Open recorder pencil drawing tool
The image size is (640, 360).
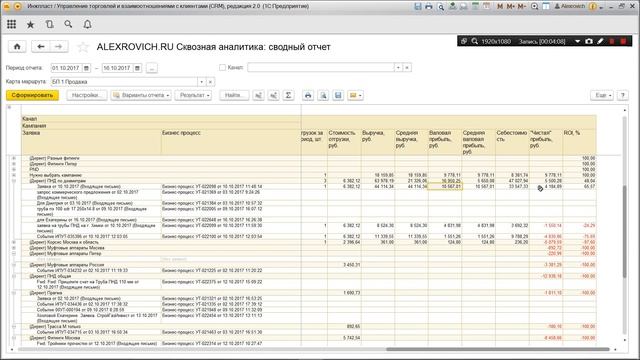[x=600, y=41]
